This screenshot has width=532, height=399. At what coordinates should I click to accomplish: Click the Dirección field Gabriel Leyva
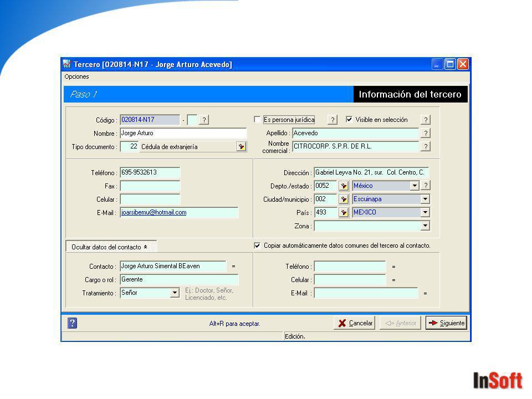(371, 172)
